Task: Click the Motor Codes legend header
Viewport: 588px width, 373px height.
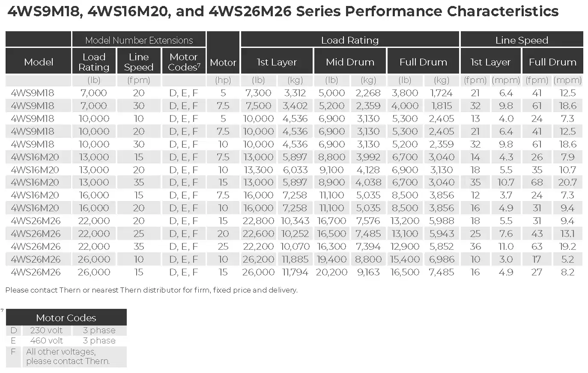Action: (x=66, y=318)
